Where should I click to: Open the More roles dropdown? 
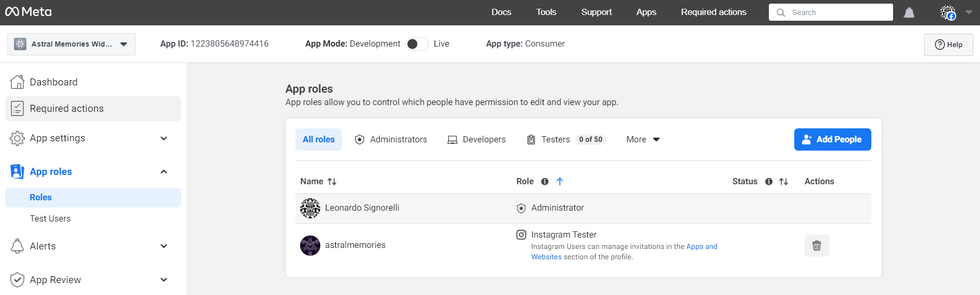pos(643,140)
